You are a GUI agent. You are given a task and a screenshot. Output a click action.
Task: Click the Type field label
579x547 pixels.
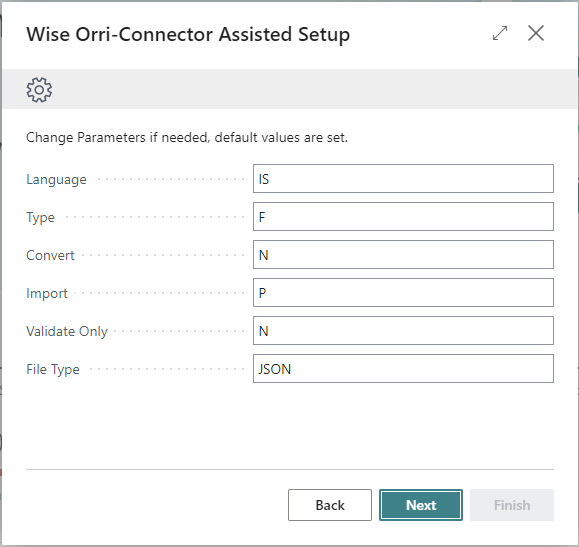(40, 218)
